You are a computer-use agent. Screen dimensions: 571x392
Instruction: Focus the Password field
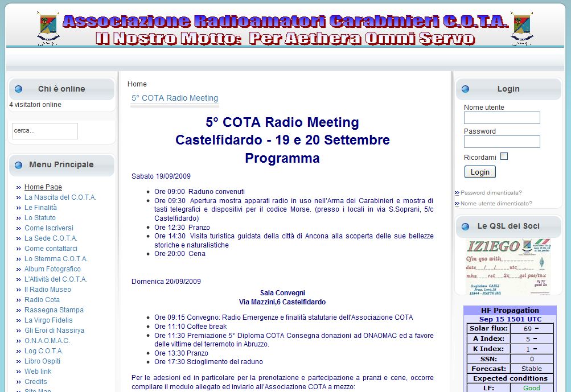pyautogui.click(x=502, y=142)
